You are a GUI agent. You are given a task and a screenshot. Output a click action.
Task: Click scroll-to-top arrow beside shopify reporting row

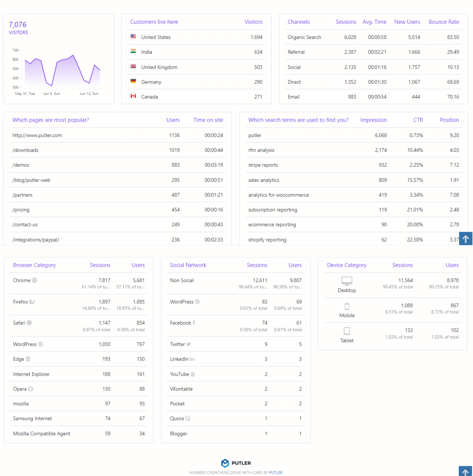click(465, 238)
